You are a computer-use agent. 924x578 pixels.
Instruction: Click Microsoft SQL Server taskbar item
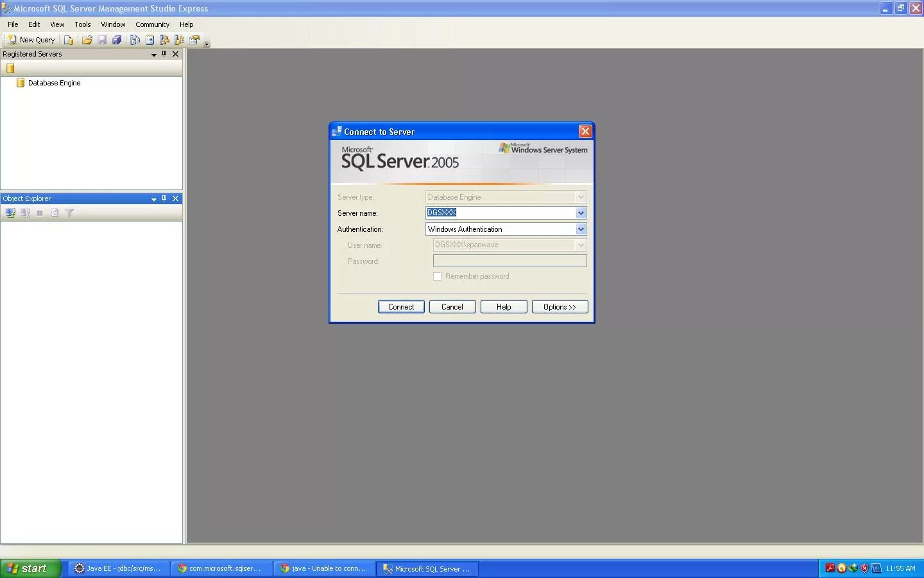pos(427,568)
